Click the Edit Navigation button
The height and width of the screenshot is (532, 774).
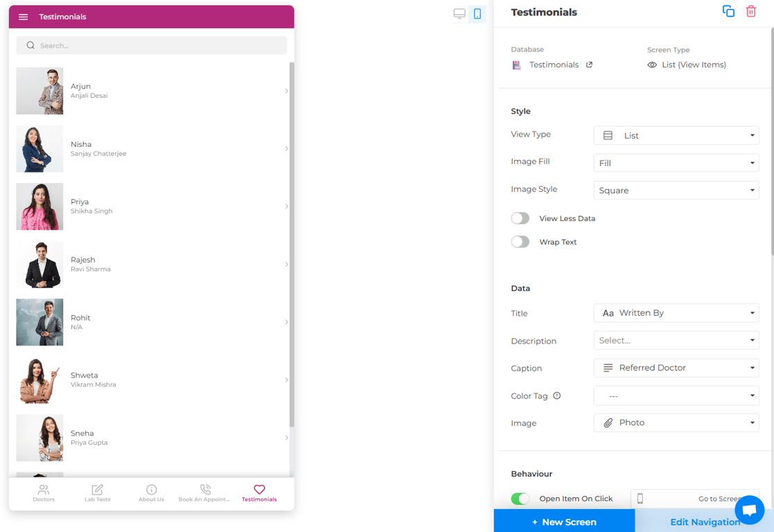(x=705, y=521)
